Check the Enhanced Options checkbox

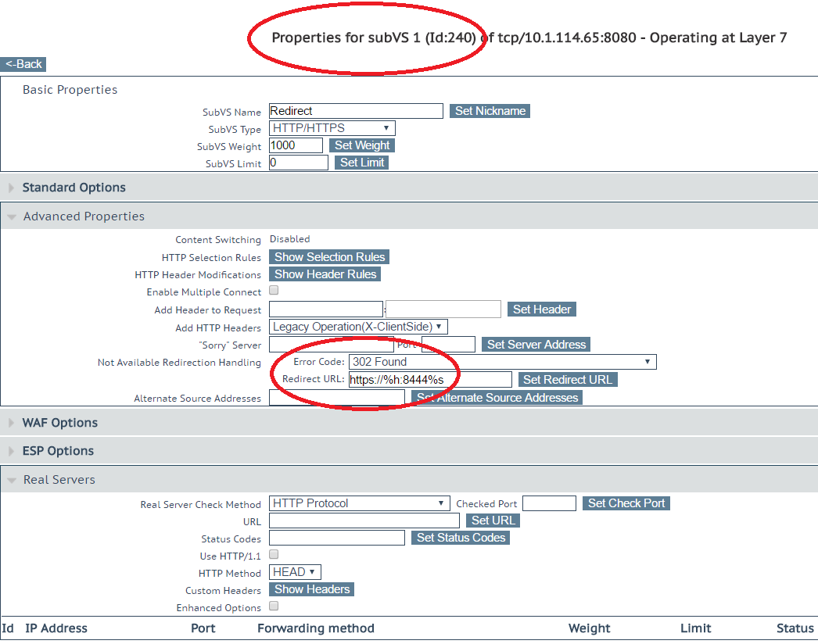click(274, 606)
